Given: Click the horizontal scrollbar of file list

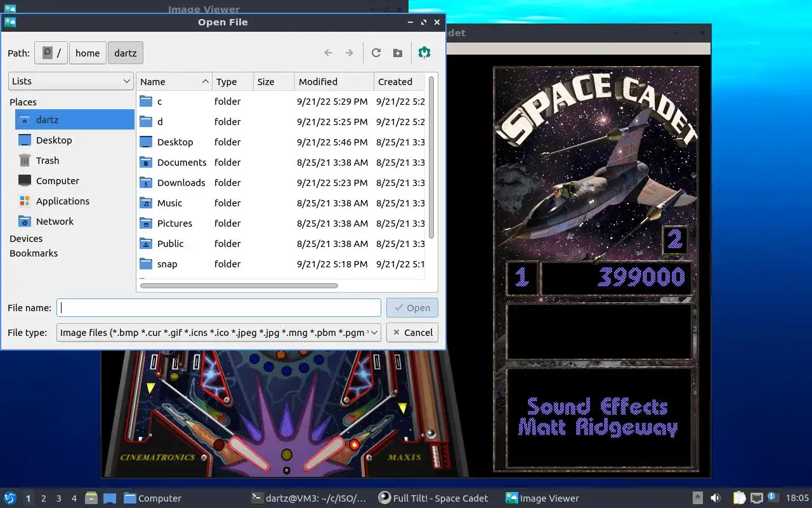Looking at the screenshot, I should 239,286.
